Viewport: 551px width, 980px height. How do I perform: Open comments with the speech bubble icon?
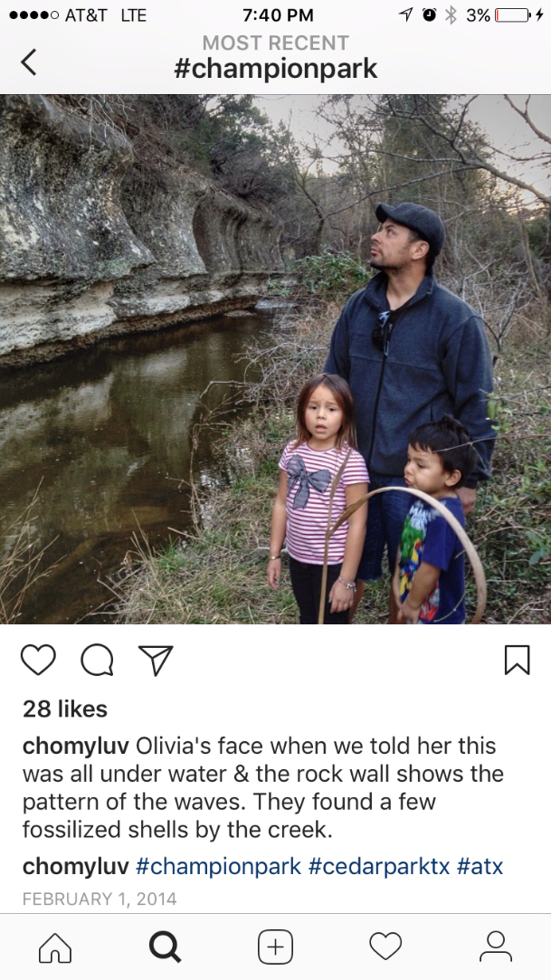point(97,660)
